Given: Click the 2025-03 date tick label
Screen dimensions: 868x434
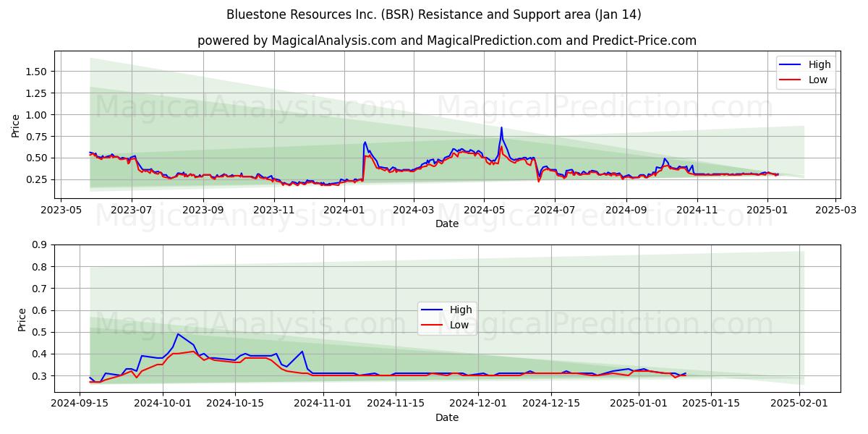Looking at the screenshot, I should coord(836,209).
